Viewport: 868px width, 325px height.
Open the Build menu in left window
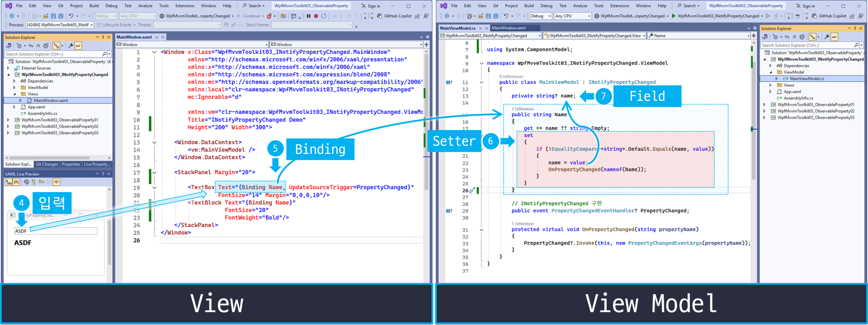pyautogui.click(x=94, y=6)
